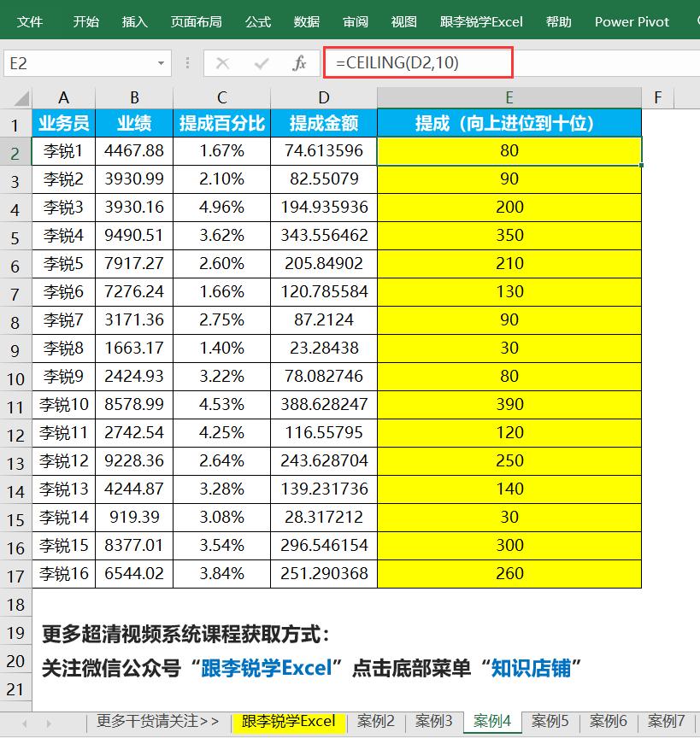Open the 文件 (File) menu
The image size is (700, 738).
tap(31, 21)
